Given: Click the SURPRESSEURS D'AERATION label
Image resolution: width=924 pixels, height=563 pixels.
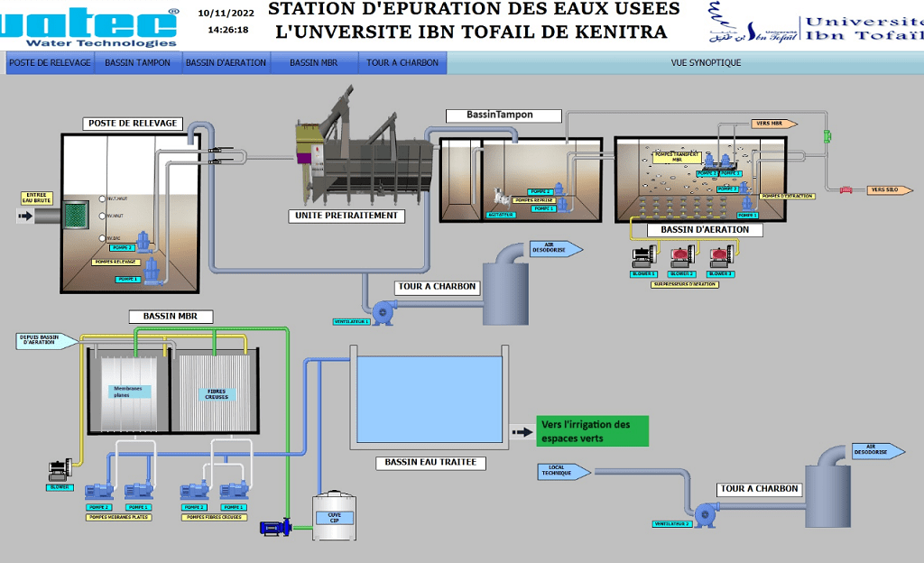Looking at the screenshot, I should (x=685, y=284).
